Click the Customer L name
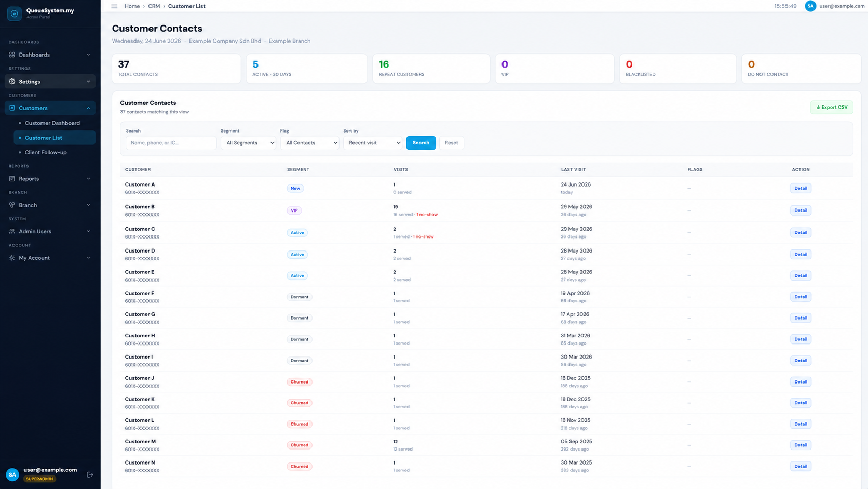Image resolution: width=868 pixels, height=489 pixels. point(140,420)
